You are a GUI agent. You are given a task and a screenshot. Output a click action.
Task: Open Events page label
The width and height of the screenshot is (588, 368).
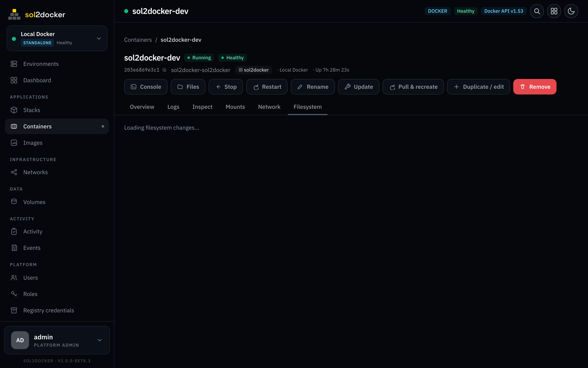32,248
